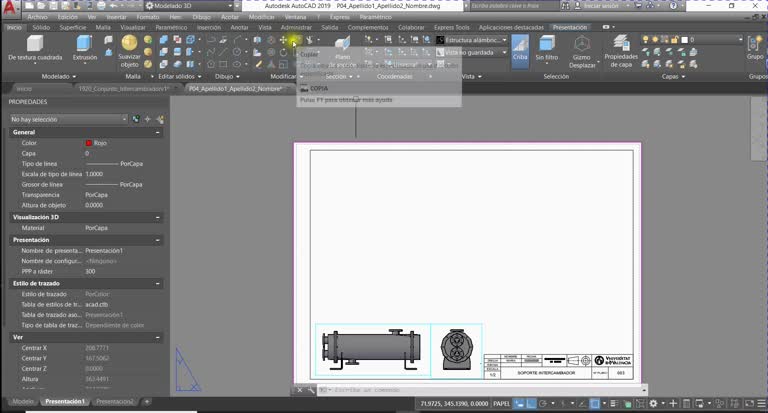Click the Sin filtro selection cube
Screen dimensions: 768x413
(546, 48)
